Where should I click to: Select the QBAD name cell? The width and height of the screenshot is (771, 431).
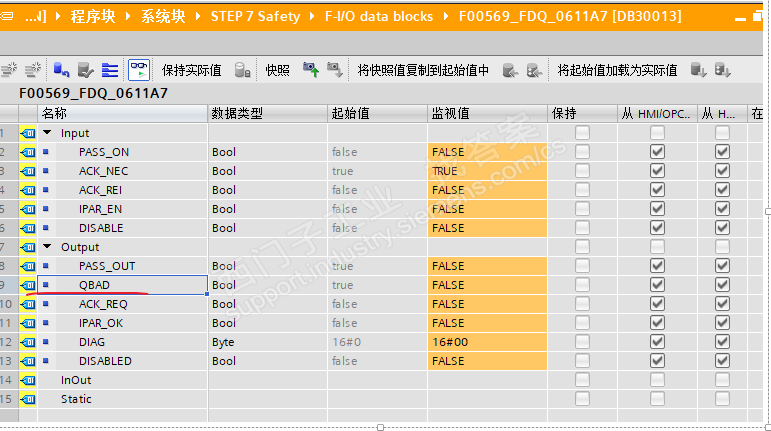coord(123,285)
